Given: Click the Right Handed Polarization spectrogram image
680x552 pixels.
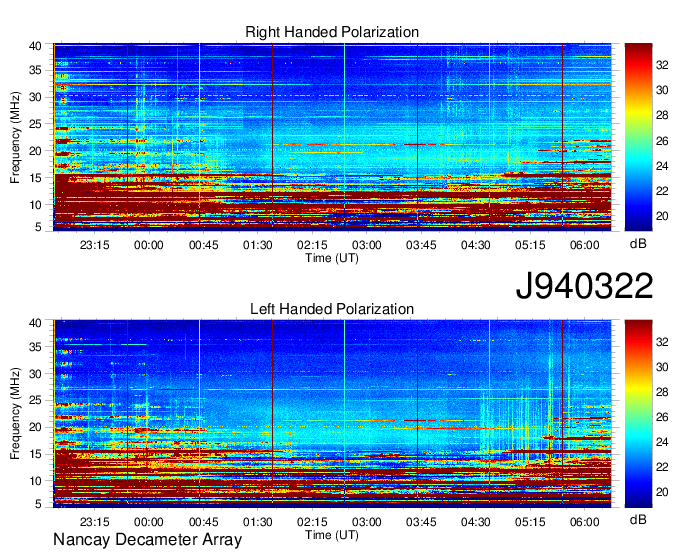Looking at the screenshot, I should click(x=332, y=137).
